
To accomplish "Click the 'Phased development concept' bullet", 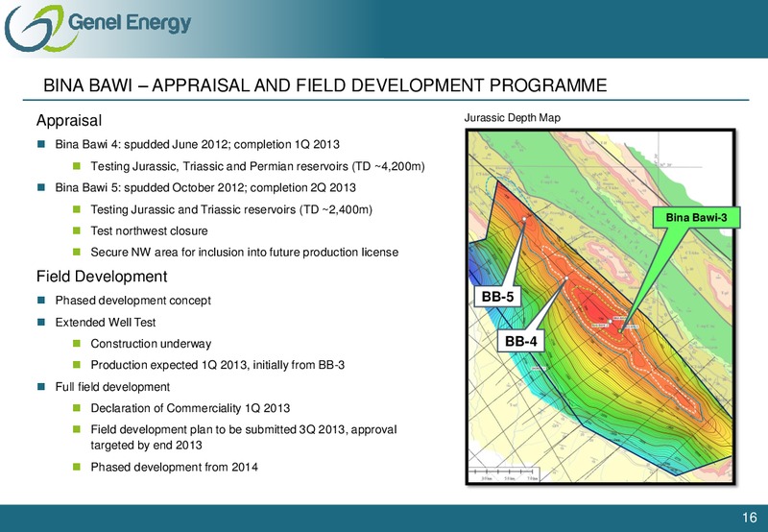I will (132, 301).
